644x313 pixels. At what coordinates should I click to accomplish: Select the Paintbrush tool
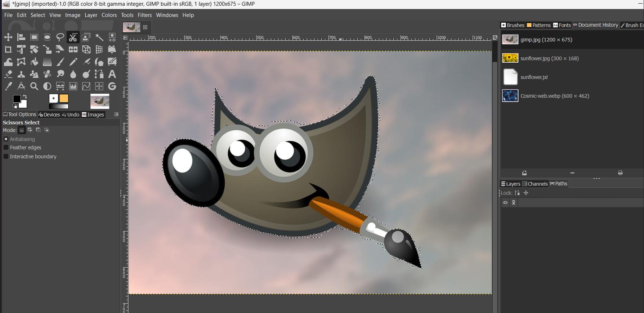click(x=60, y=62)
